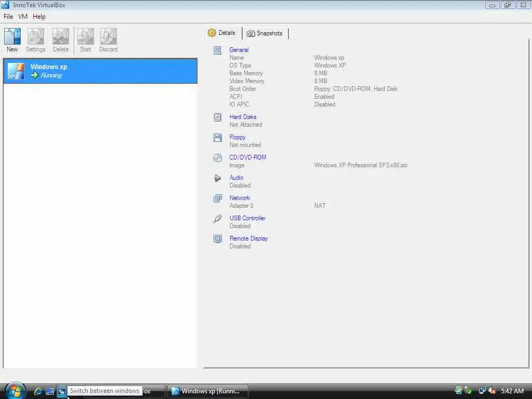Click the taskbar clock showing 5:42 AM
The width and height of the screenshot is (532, 399).
pyautogui.click(x=512, y=391)
